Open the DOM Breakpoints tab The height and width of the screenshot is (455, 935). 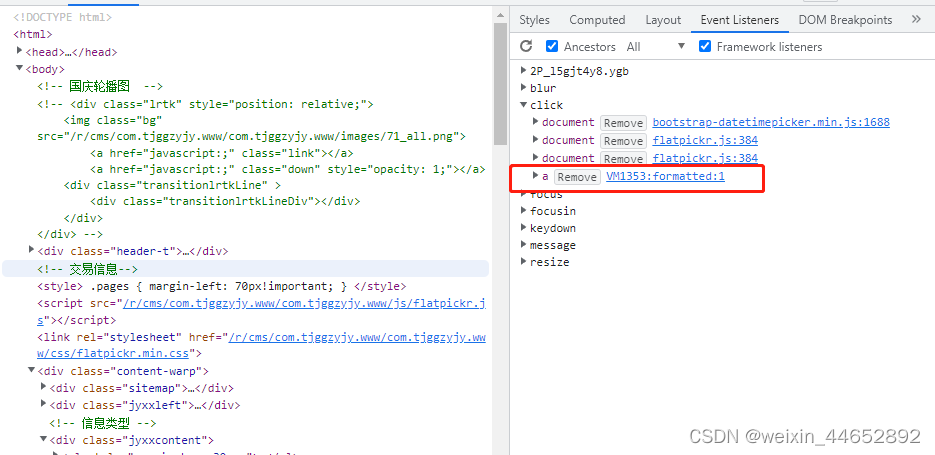coord(845,20)
